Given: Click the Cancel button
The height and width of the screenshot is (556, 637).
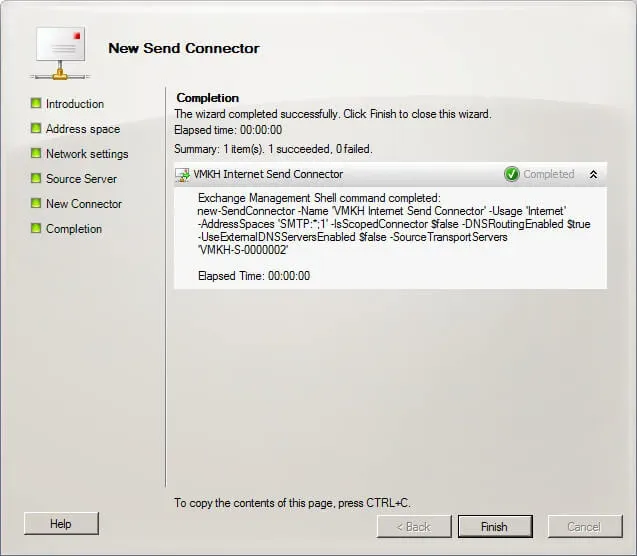Looking at the screenshot, I should pos(585,526).
